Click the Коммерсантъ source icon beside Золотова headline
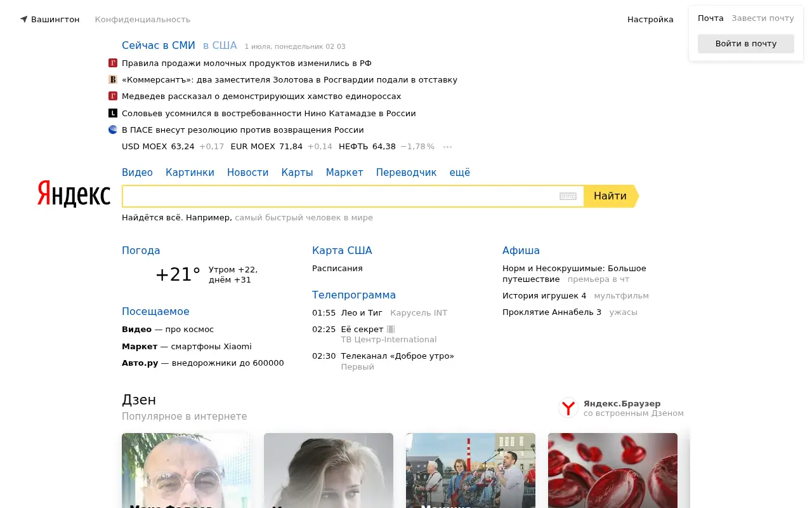The image size is (812, 508). tap(113, 79)
